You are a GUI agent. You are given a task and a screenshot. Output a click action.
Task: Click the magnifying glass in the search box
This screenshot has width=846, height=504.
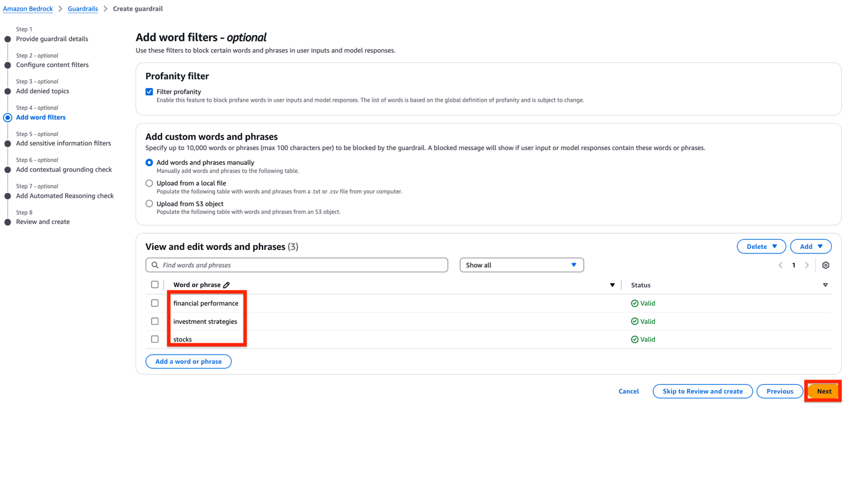click(155, 265)
